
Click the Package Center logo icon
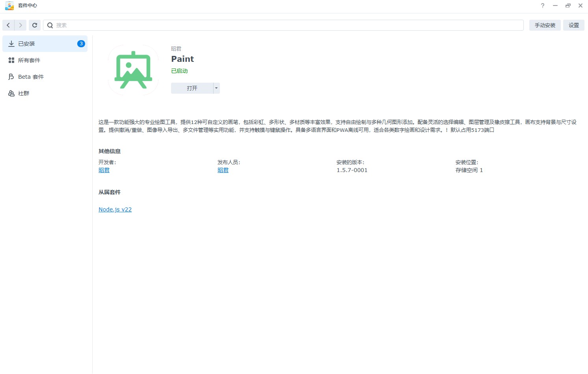tap(9, 6)
